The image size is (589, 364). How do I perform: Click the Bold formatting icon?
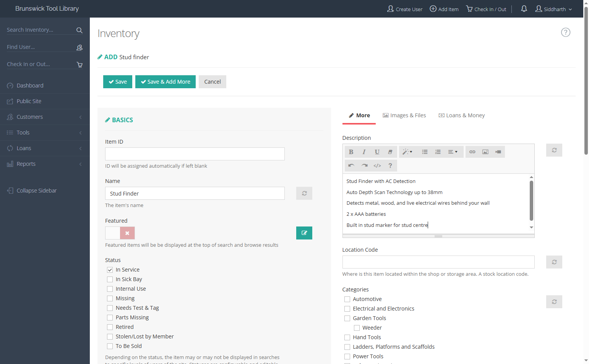click(x=351, y=152)
